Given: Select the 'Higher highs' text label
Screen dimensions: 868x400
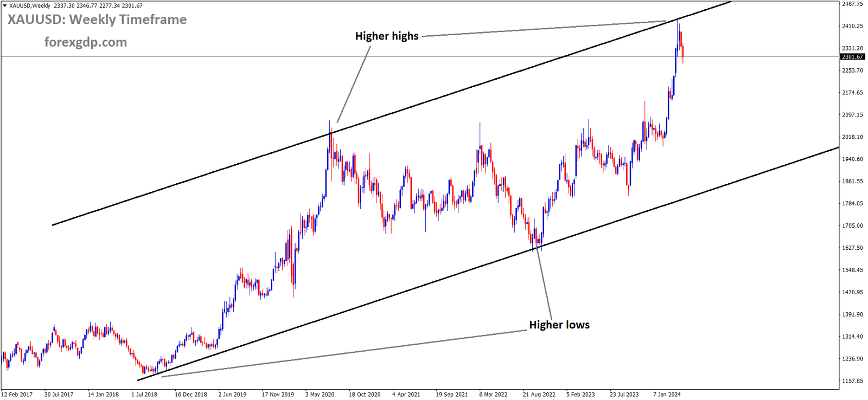Looking at the screenshot, I should click(x=387, y=36).
